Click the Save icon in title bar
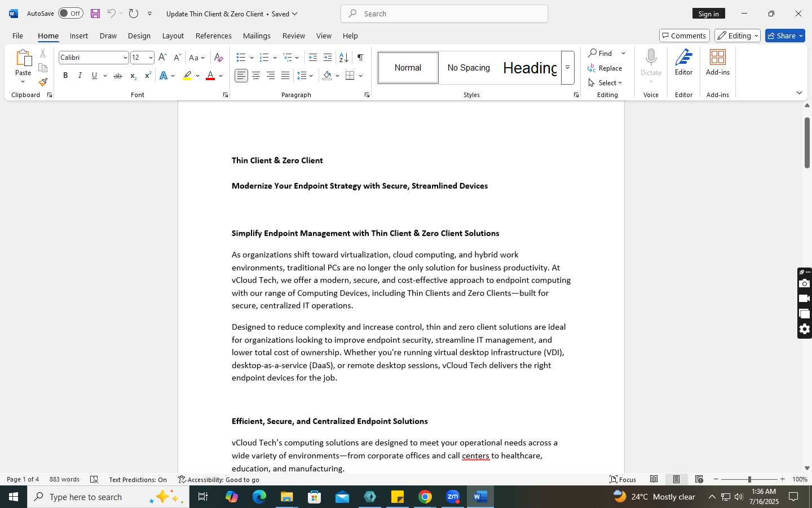This screenshot has width=812, height=508. click(x=95, y=14)
